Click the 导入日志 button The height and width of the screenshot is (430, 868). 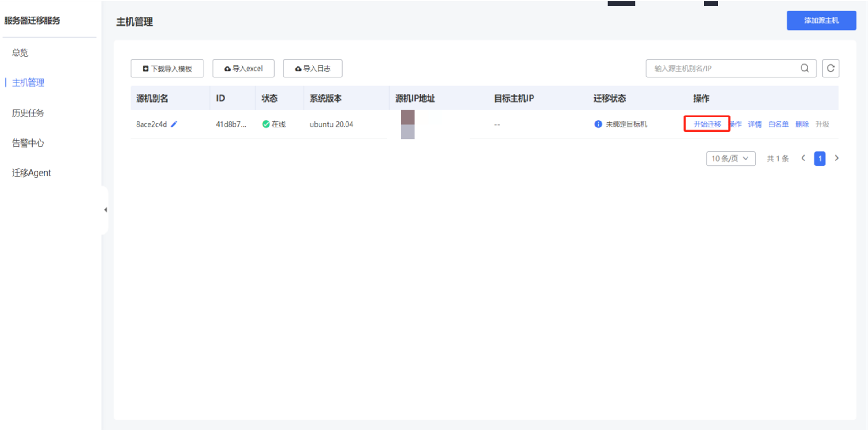tap(313, 68)
